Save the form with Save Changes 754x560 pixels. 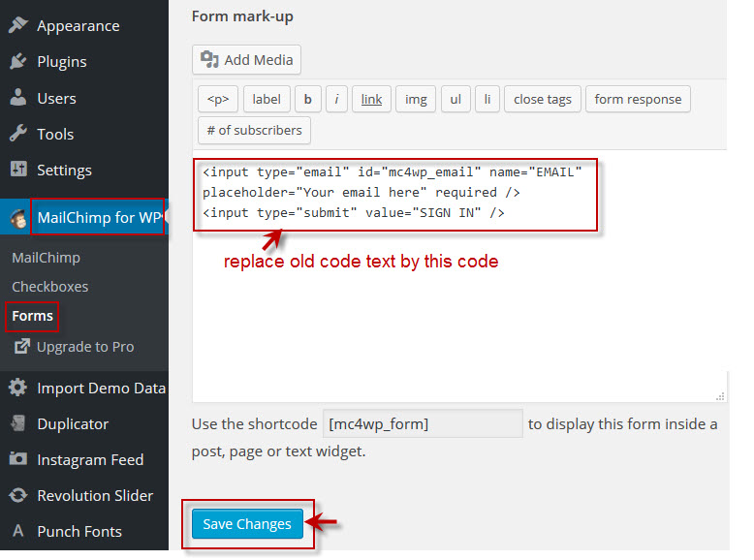coord(247,524)
